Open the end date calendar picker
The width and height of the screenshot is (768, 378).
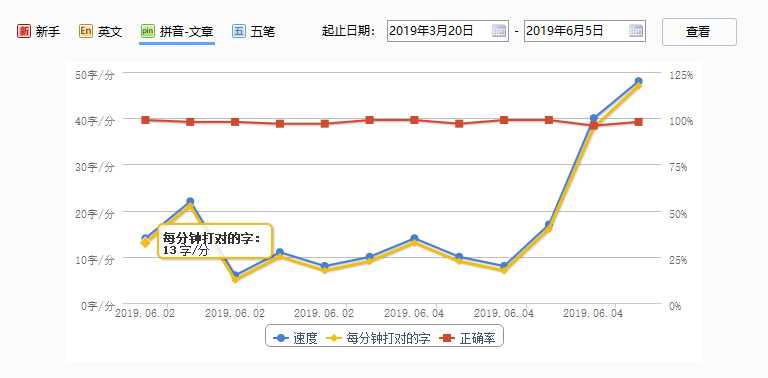[x=636, y=31]
